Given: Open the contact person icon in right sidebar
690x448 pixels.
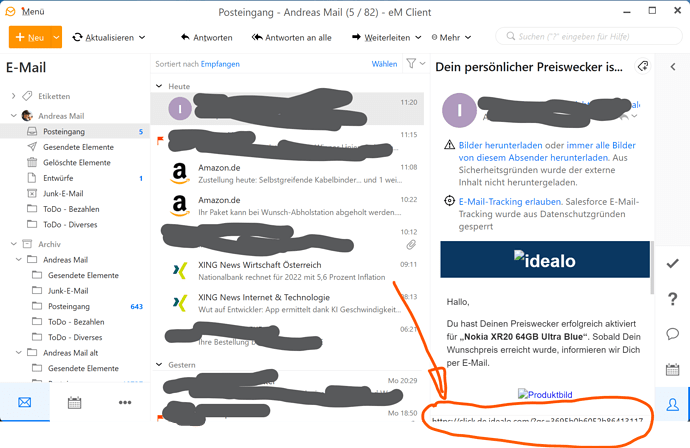Looking at the screenshot, I should point(672,404).
